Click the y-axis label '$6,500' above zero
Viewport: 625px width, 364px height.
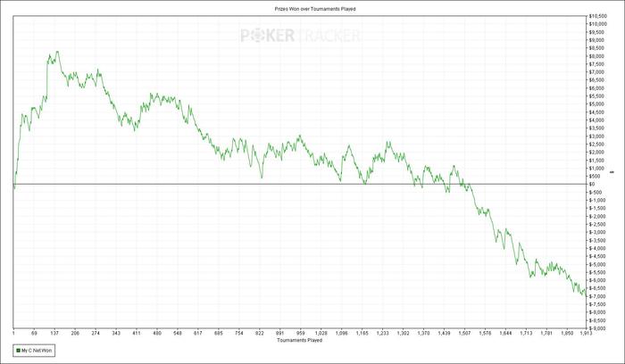[x=597, y=80]
